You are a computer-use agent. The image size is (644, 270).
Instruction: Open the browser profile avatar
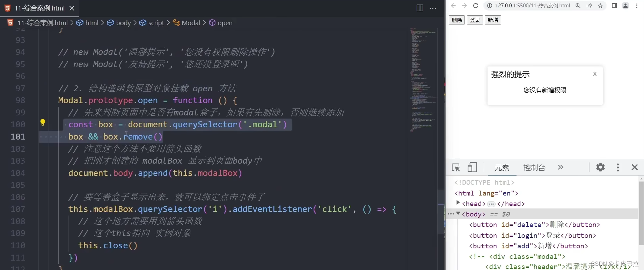[625, 6]
